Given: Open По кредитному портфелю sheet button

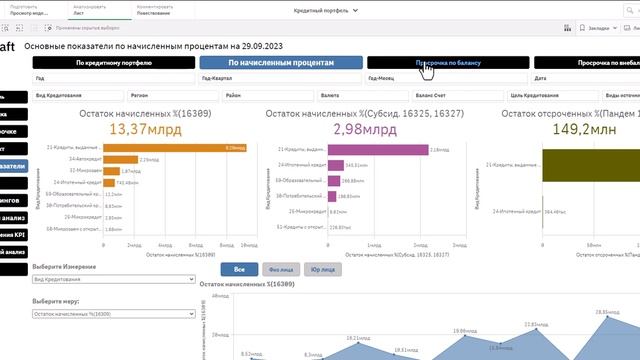Looking at the screenshot, I should 114,63.
